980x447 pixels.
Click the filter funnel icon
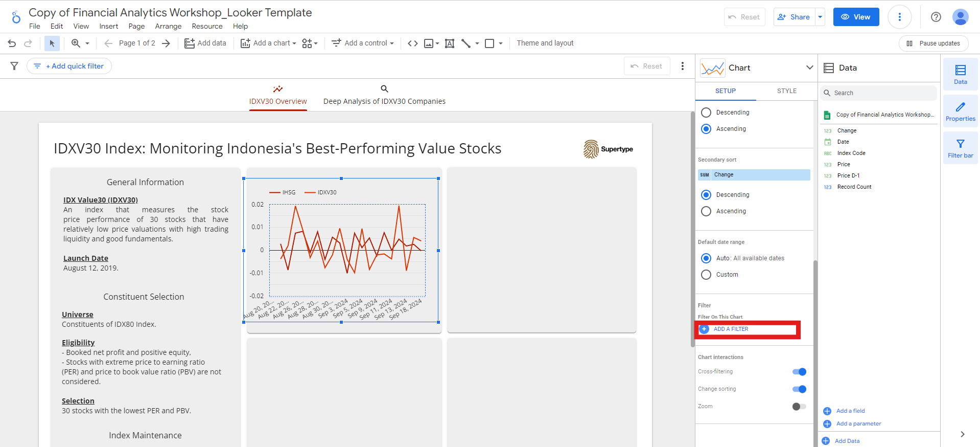tap(14, 66)
